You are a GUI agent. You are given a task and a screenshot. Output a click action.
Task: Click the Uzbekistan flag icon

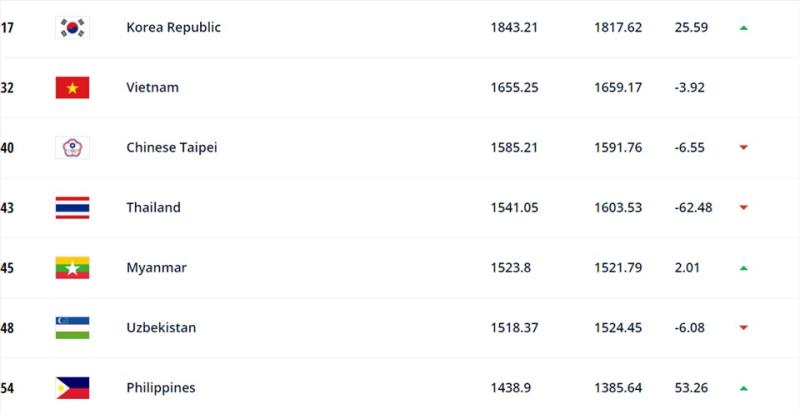(x=72, y=328)
